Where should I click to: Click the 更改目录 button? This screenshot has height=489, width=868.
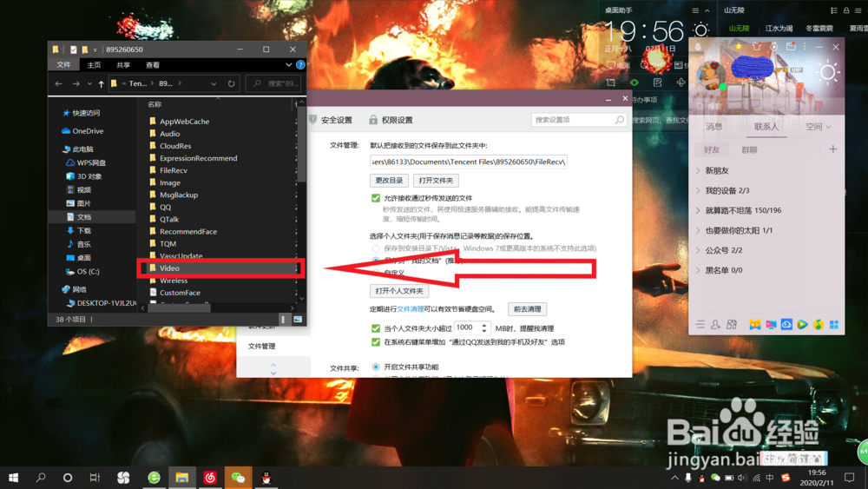[x=389, y=181]
